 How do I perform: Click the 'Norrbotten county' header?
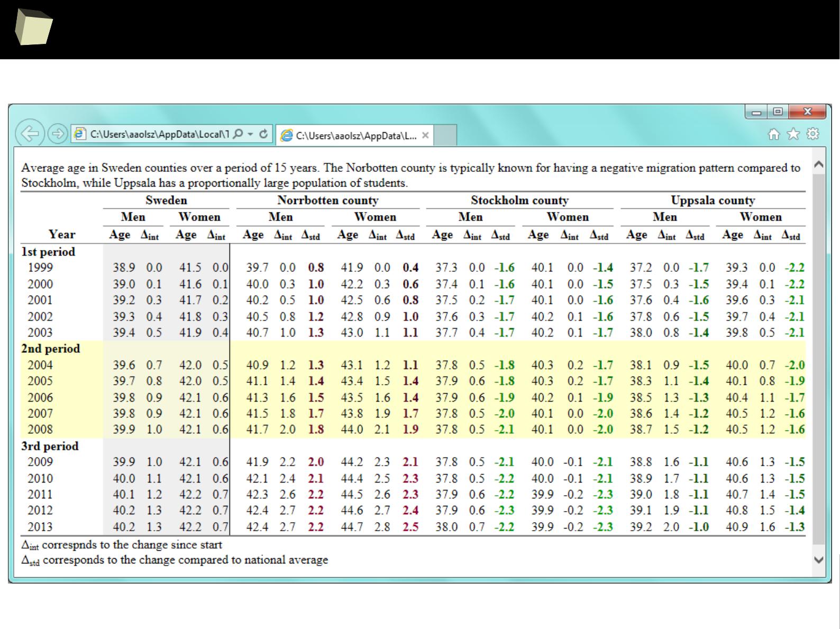[328, 200]
